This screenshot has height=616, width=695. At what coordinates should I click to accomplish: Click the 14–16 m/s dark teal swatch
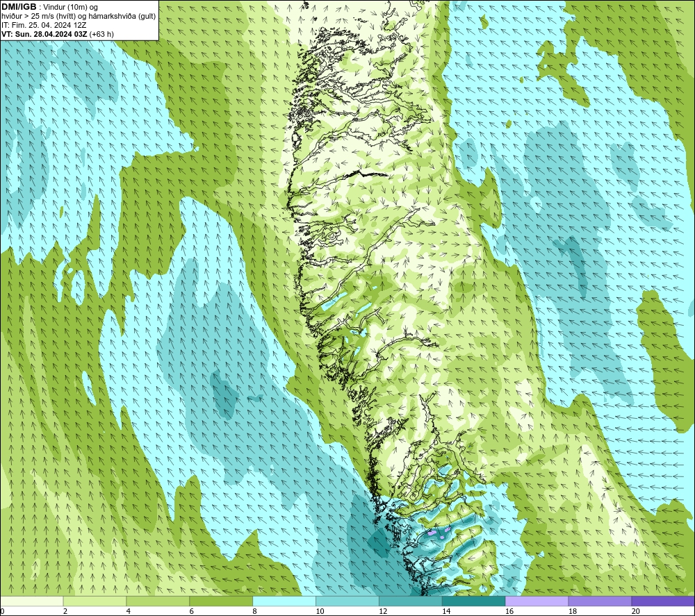pyautogui.click(x=474, y=601)
